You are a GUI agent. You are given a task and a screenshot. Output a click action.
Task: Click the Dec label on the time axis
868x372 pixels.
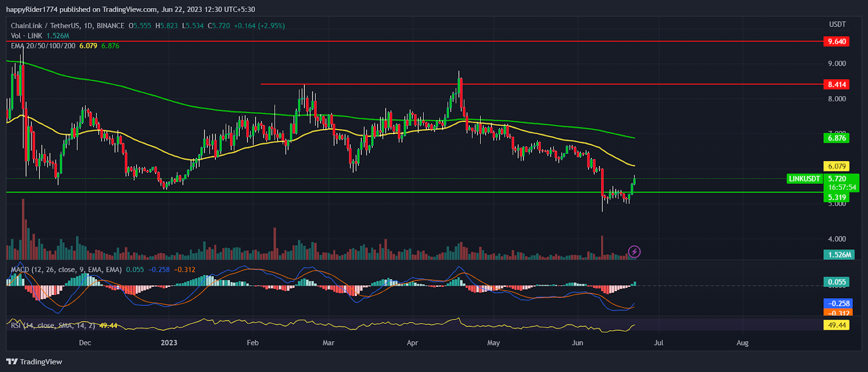[x=85, y=343]
